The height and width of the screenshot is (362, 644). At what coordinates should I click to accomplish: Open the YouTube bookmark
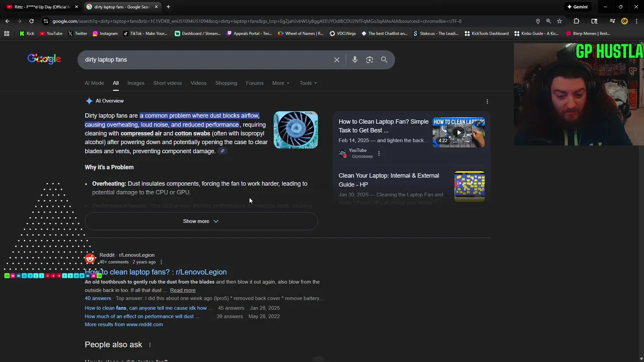51,34
